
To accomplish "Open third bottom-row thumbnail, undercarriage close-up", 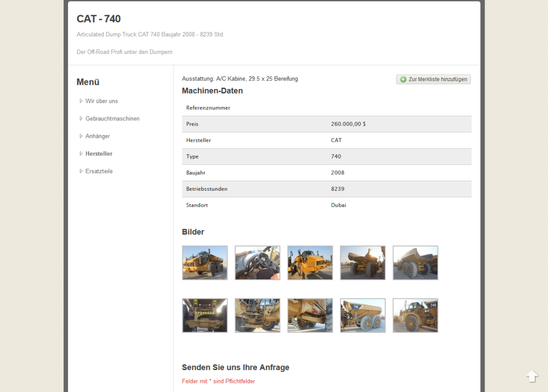I will (x=310, y=315).
